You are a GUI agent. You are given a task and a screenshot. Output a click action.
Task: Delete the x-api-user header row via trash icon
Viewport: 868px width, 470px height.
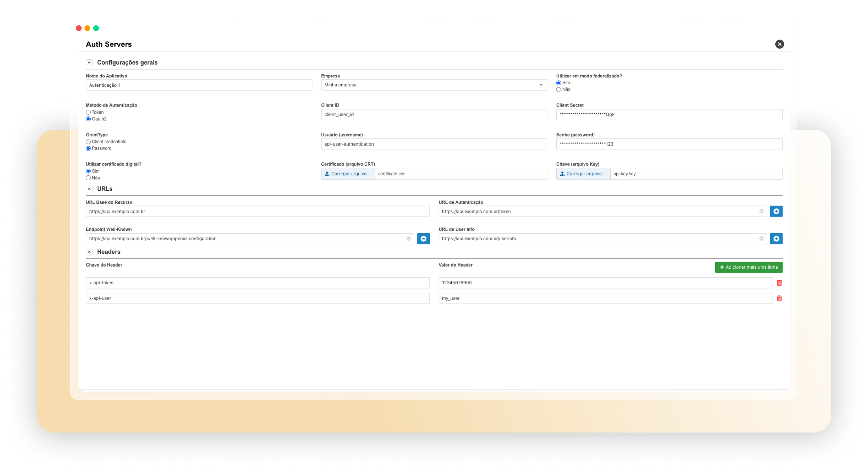(x=779, y=298)
